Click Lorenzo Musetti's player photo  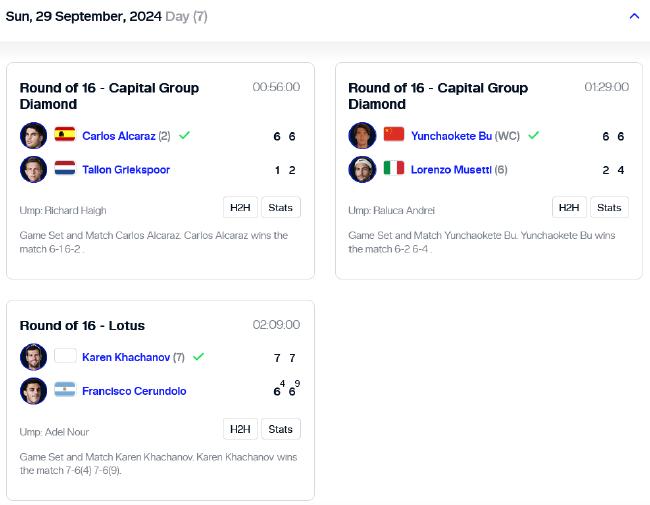362,169
